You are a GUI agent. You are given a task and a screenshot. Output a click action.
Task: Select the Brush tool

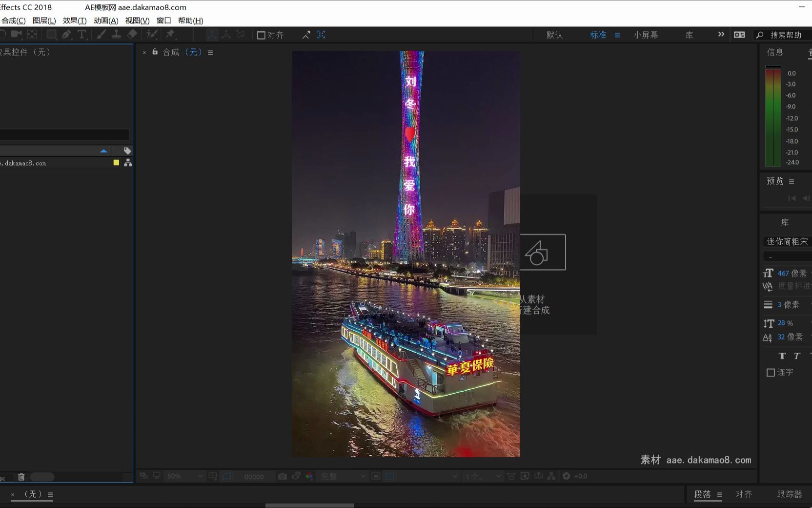tap(101, 34)
